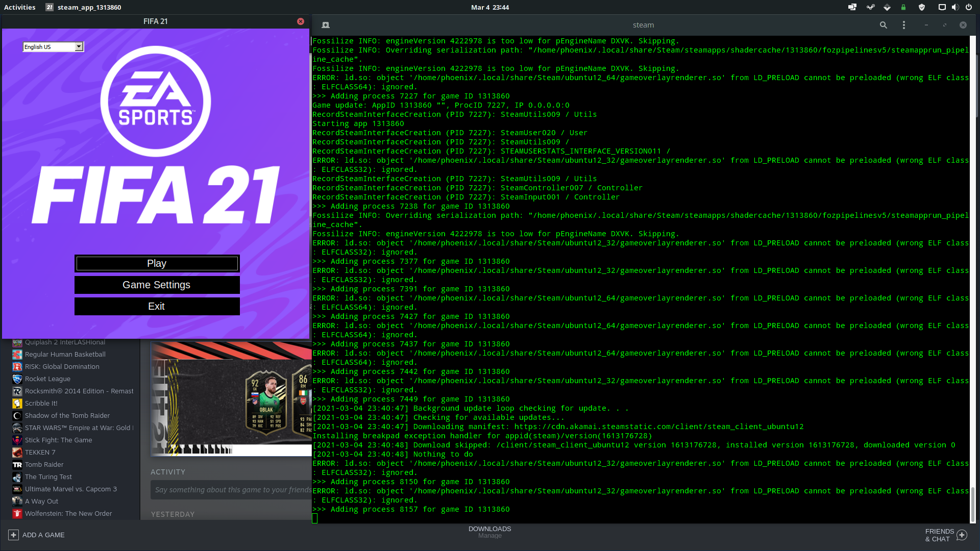Click the overlapping windows tray icon
This screenshot has height=551, width=980.
tap(852, 7)
